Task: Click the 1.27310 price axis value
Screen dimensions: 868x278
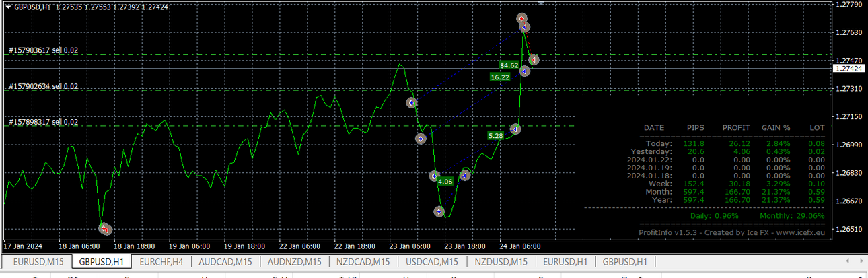Action: 848,89
